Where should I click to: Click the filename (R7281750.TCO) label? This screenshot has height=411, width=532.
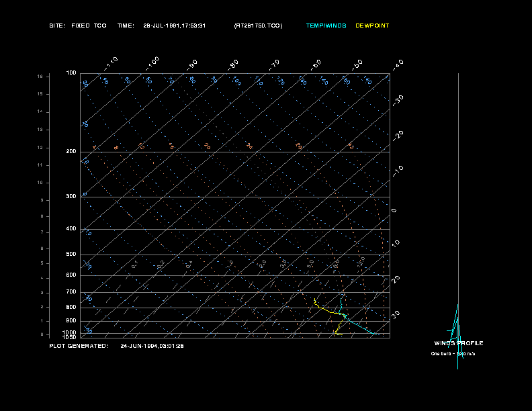(258, 26)
